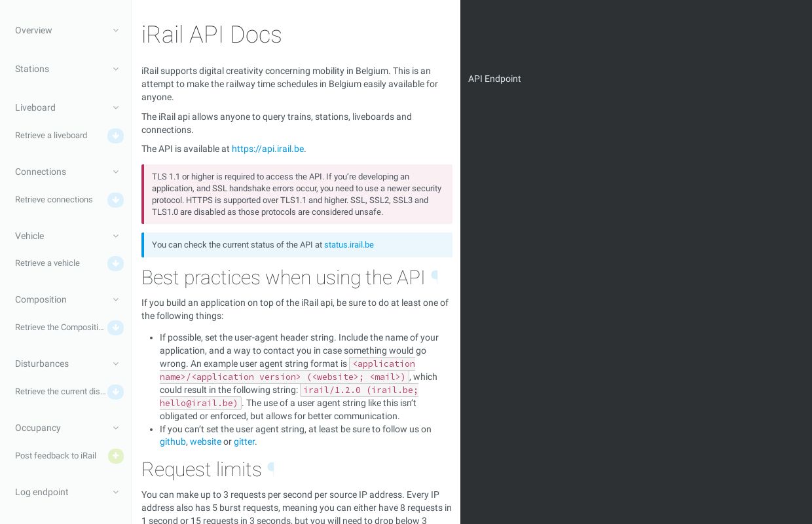Screen dimensions: 812x524
Task: Click the POST plus icon beside Post feedback to iRail
Action: point(115,456)
